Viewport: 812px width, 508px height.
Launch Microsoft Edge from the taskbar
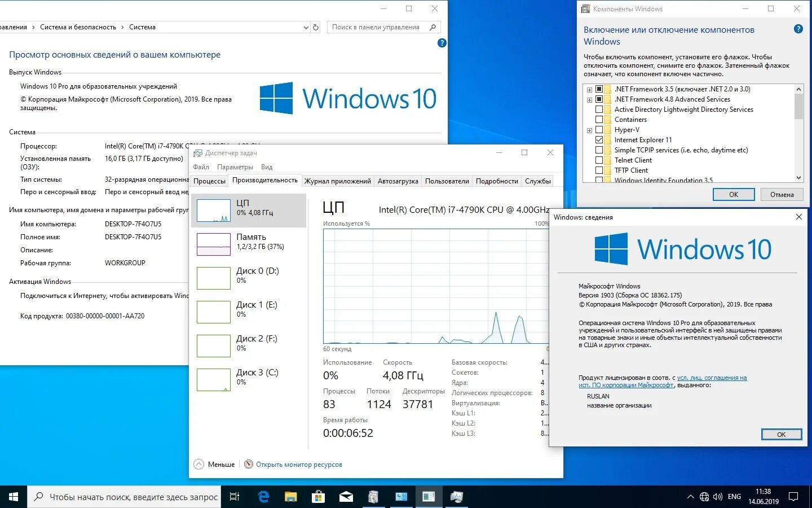pos(263,497)
